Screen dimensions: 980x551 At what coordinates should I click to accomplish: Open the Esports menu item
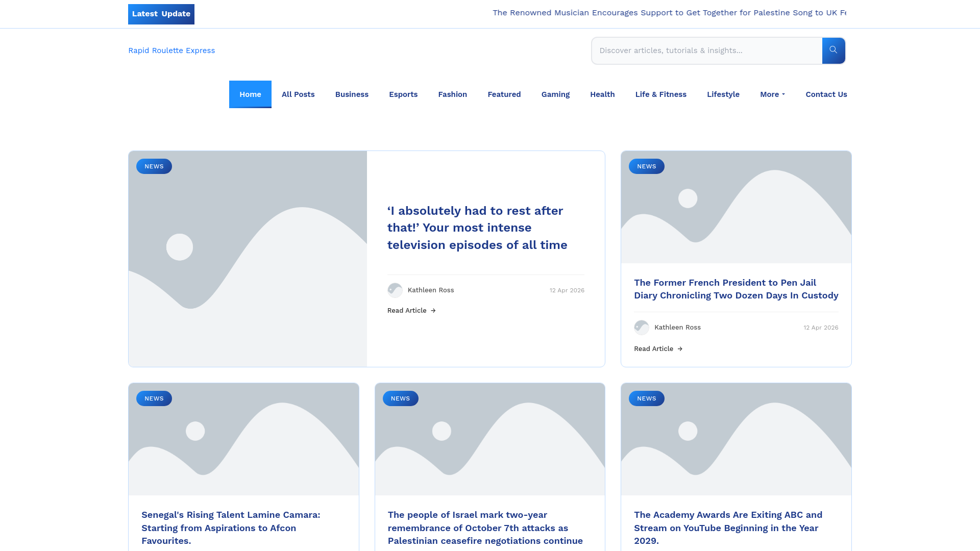pyautogui.click(x=403, y=94)
